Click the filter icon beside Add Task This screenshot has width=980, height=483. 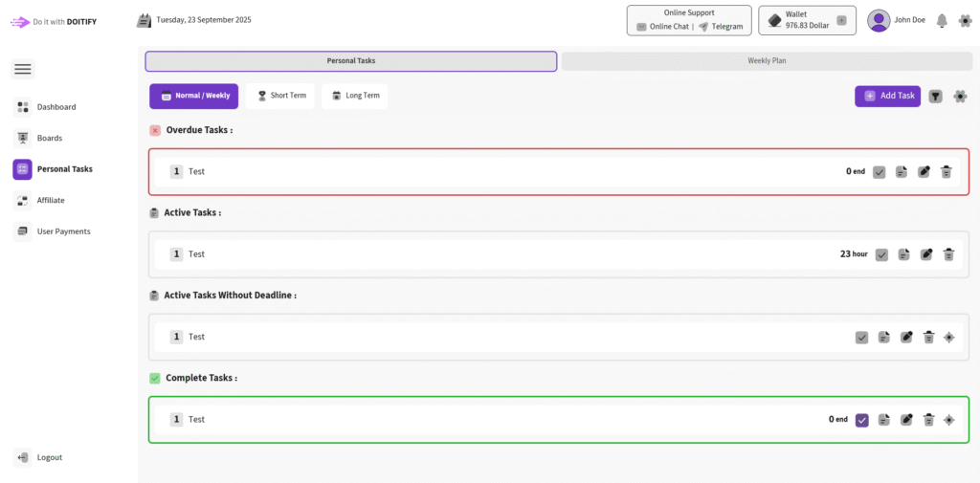click(935, 96)
